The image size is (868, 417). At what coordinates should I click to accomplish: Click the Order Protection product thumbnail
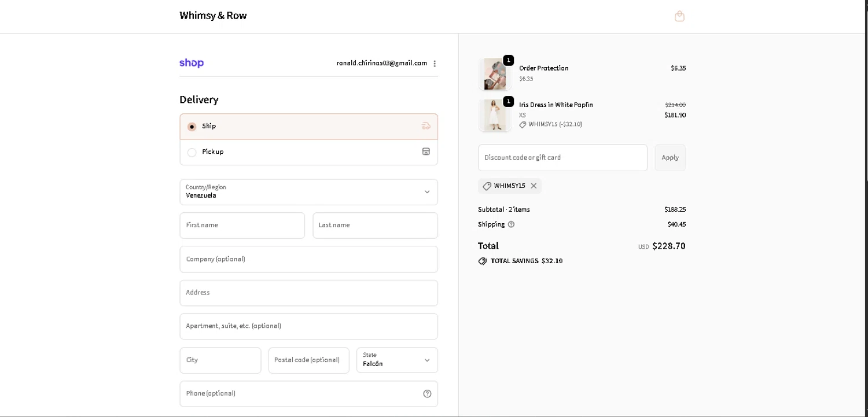click(495, 74)
